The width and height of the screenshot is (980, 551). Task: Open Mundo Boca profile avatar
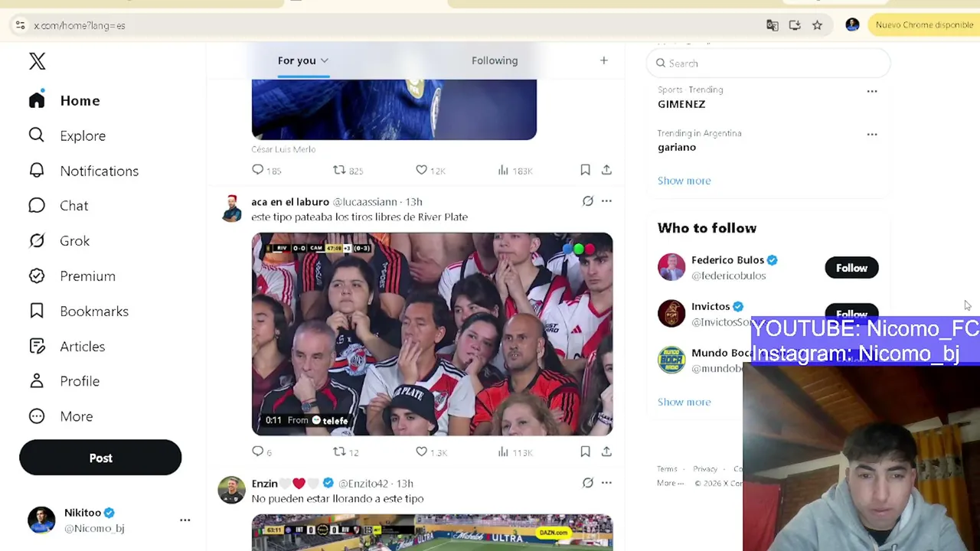pos(671,360)
